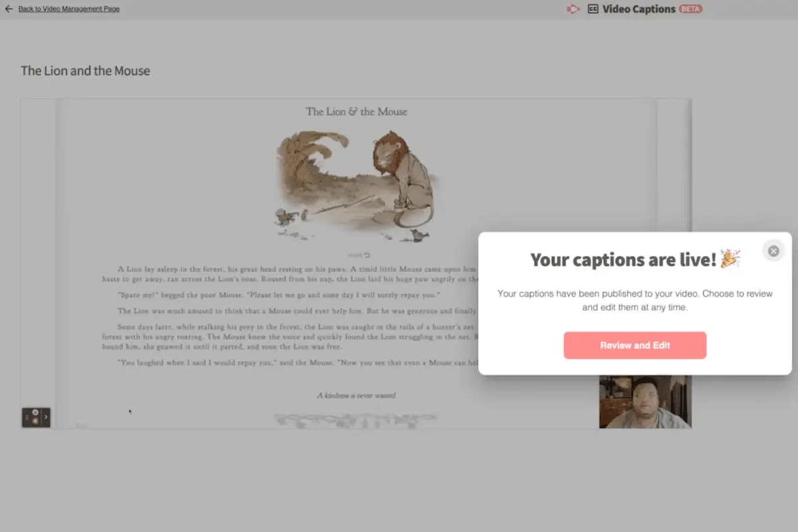Screen dimensions: 798x532
Task: Click the CC closed captions icon
Action: pyautogui.click(x=593, y=9)
